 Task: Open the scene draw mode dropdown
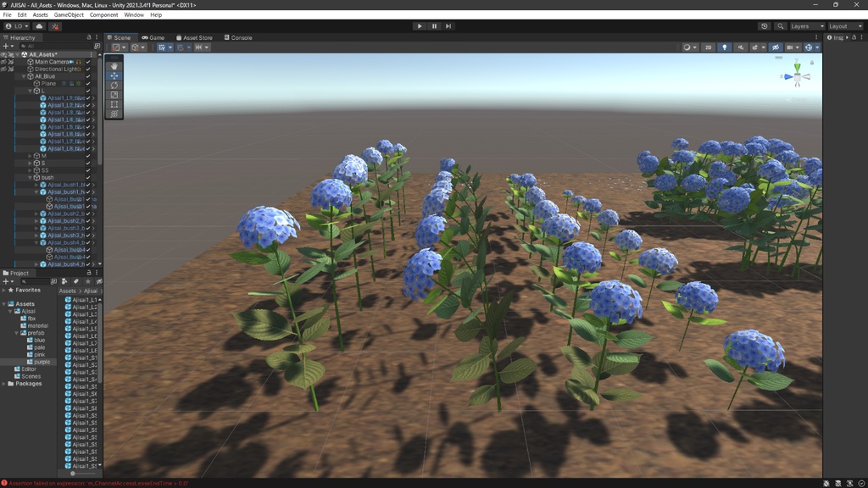click(690, 47)
